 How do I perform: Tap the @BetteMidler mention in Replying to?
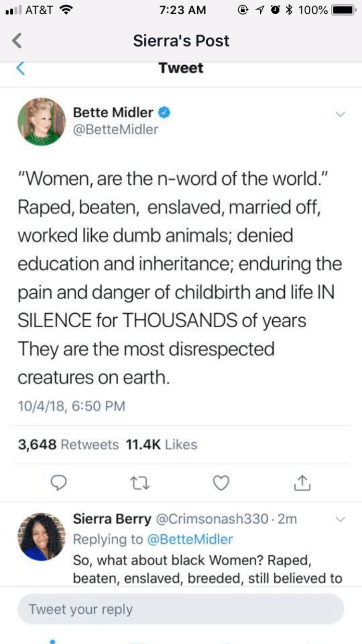coord(190,539)
